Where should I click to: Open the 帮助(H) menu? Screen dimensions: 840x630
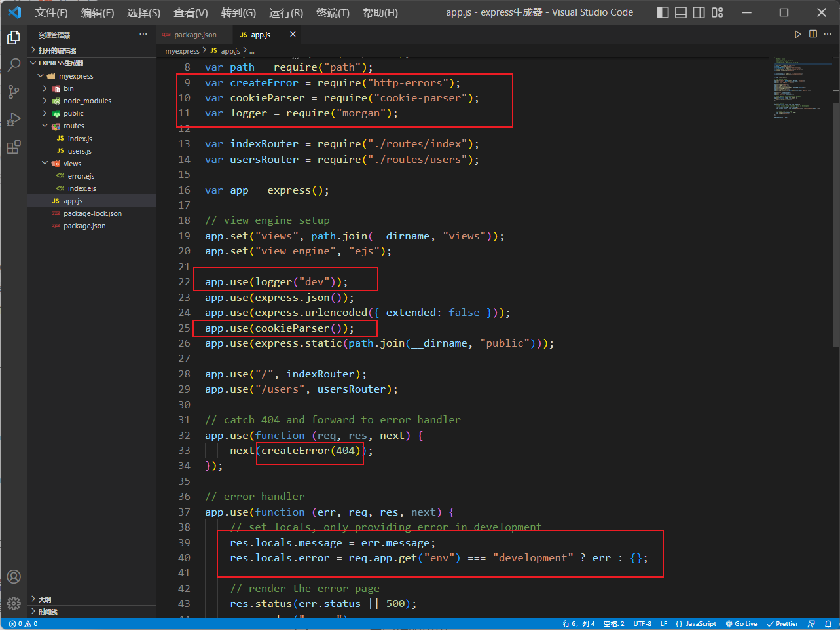pos(380,12)
